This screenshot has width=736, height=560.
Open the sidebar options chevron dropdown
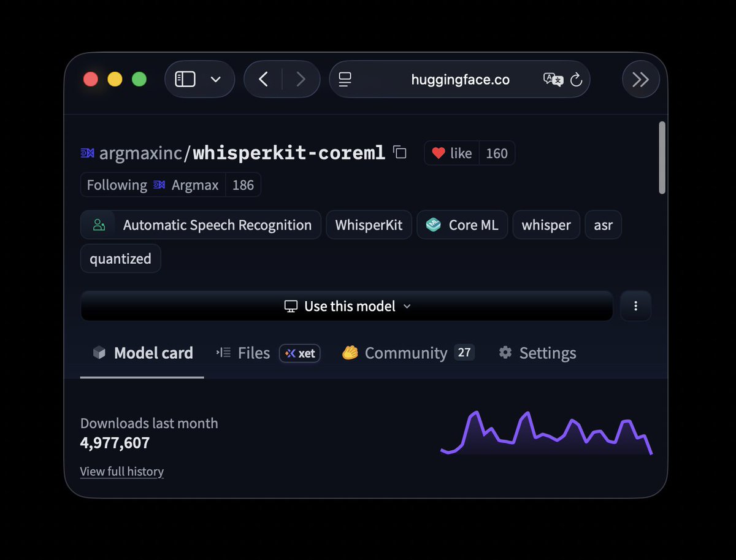click(x=215, y=79)
